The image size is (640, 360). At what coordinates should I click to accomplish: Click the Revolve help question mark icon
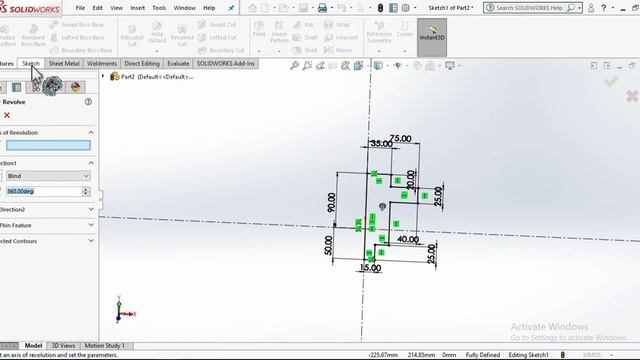tap(88, 102)
